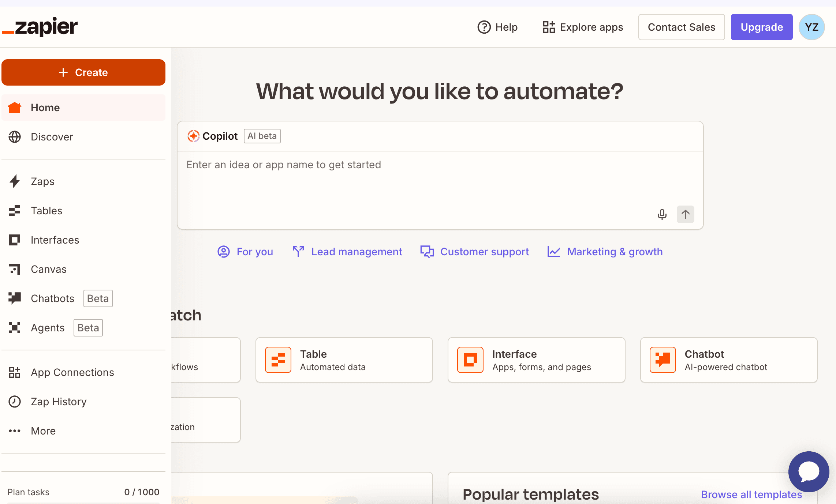Click the YZ profile avatar
Screen dimensions: 836x504
coord(811,27)
